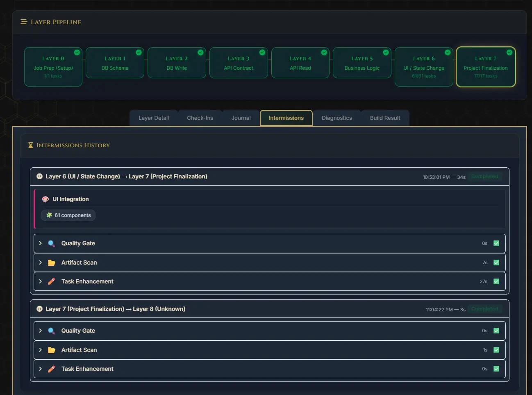Toggle checkbox on Layer 7 Quality Gate row
The width and height of the screenshot is (532, 395).
point(496,331)
